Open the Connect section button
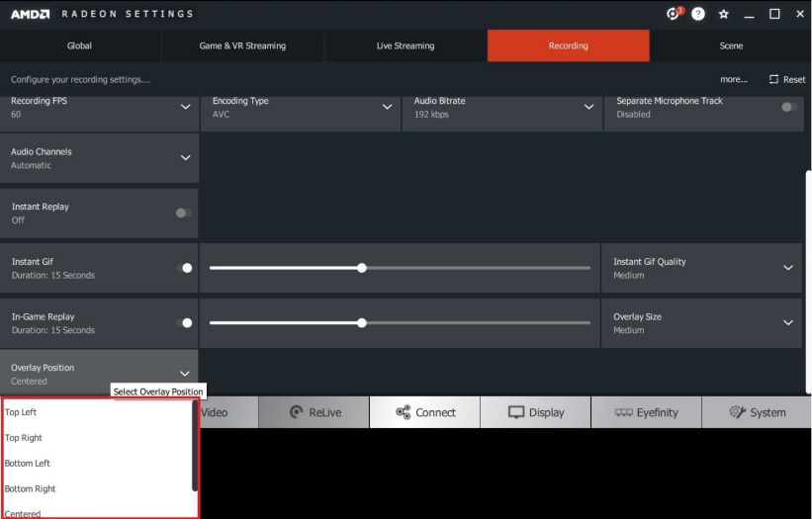This screenshot has width=812, height=519. 424,412
